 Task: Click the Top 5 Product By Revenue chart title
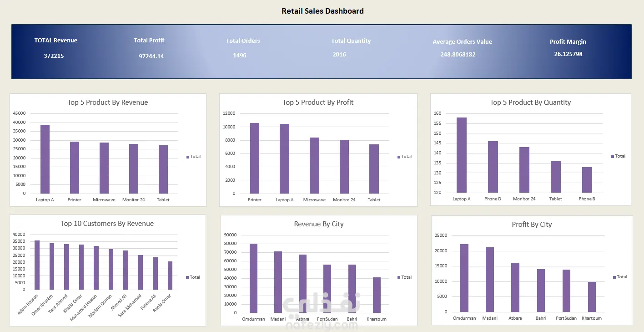click(108, 102)
